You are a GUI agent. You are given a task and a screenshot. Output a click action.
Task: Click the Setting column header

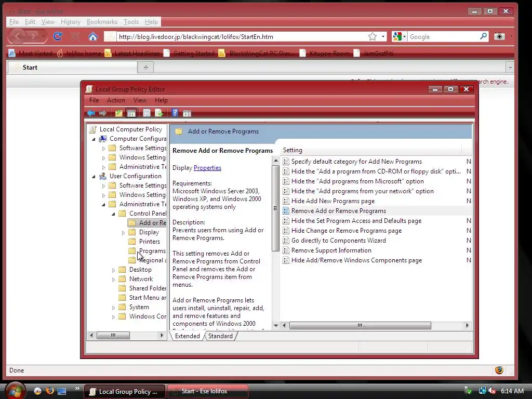pos(371,150)
